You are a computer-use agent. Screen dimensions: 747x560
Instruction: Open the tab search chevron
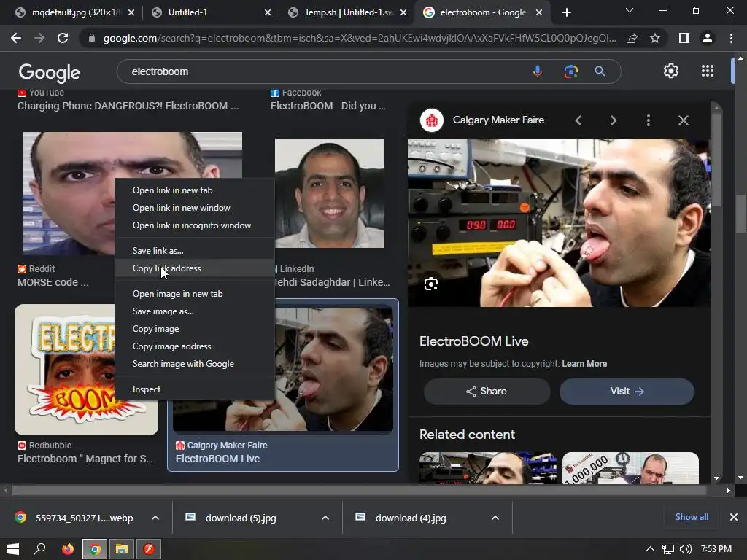click(x=630, y=10)
